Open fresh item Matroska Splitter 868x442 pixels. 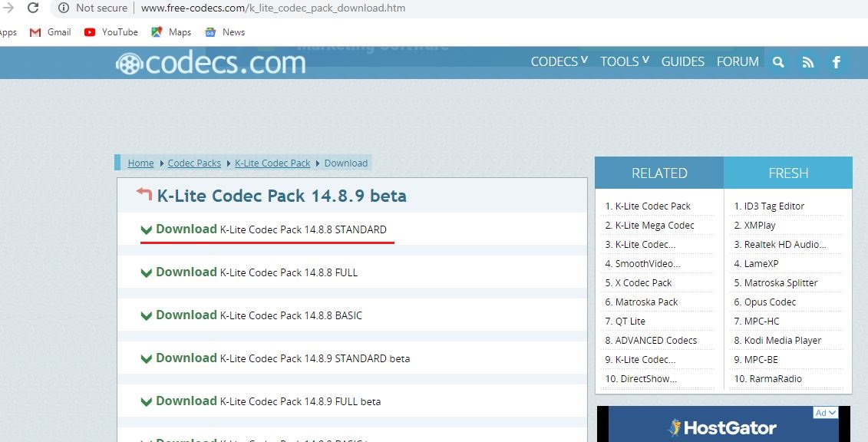(x=776, y=283)
